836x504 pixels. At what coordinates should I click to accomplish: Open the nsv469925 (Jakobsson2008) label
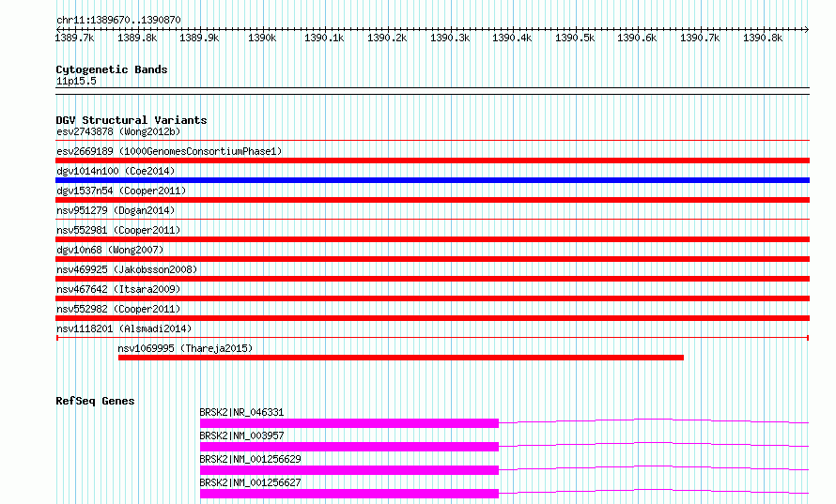pyautogui.click(x=127, y=269)
